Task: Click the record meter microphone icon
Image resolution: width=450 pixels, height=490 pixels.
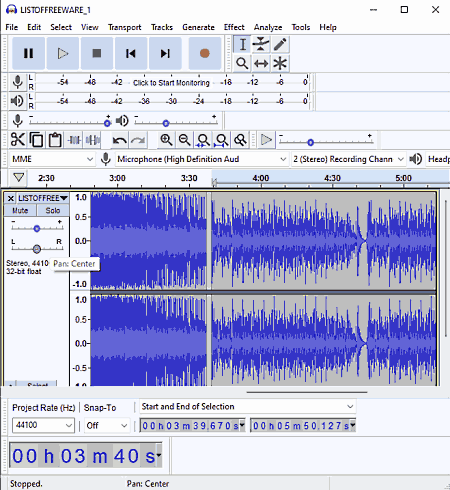Action: pos(17,82)
